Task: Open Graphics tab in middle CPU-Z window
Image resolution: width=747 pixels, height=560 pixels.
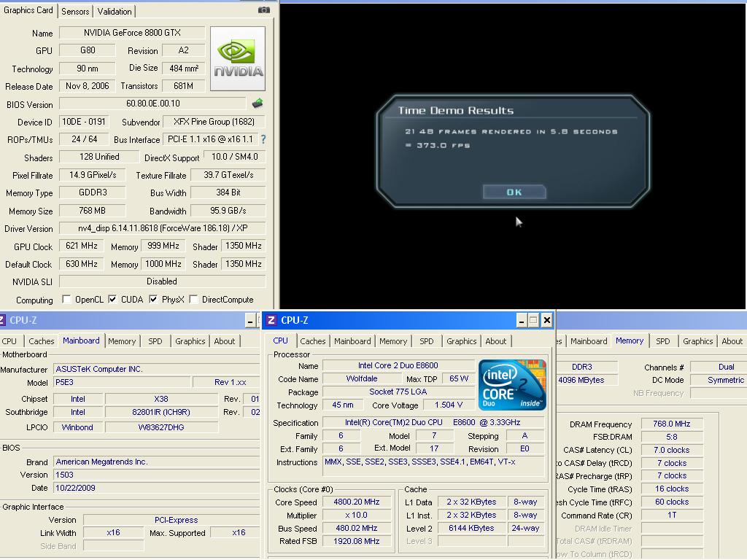Action: 461,341
